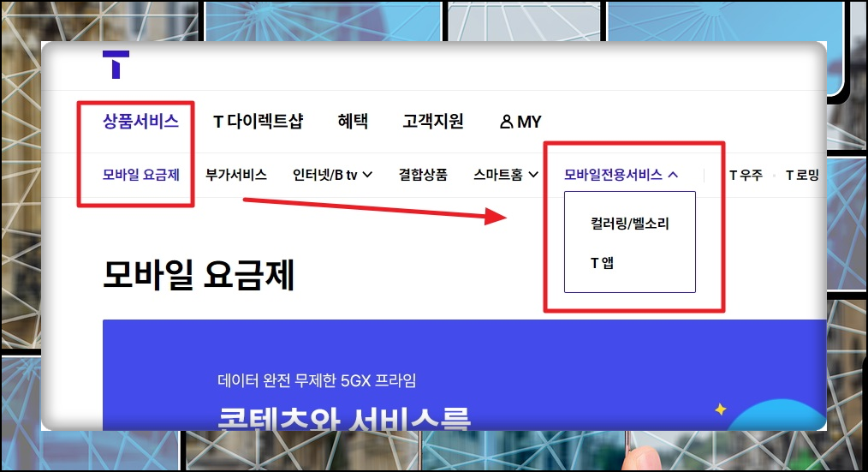Click the 데이터 완전 무제한 5GX 프라임 banner text
Screen dimensions: 868x472
coord(317,381)
